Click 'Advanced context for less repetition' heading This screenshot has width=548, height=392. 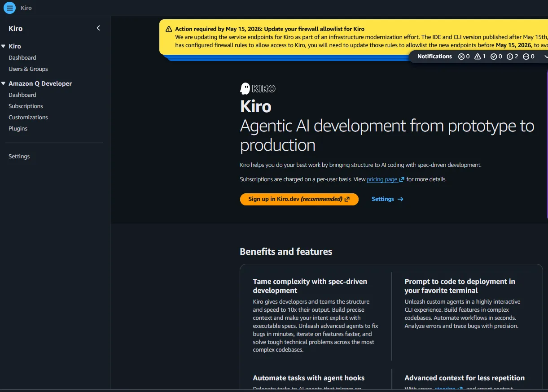click(465, 378)
